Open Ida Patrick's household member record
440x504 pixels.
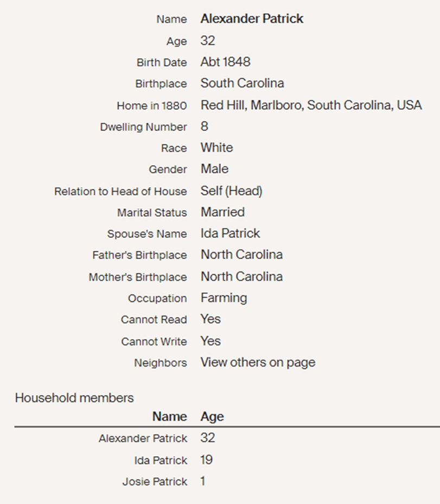(161, 460)
